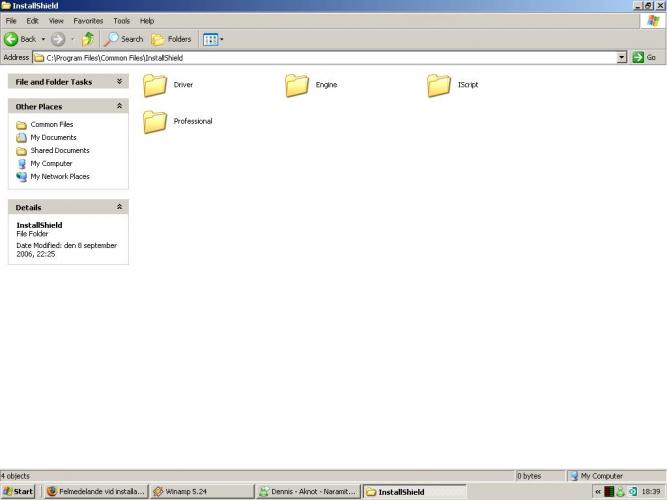
Task: Toggle the Folders pane
Action: point(172,39)
